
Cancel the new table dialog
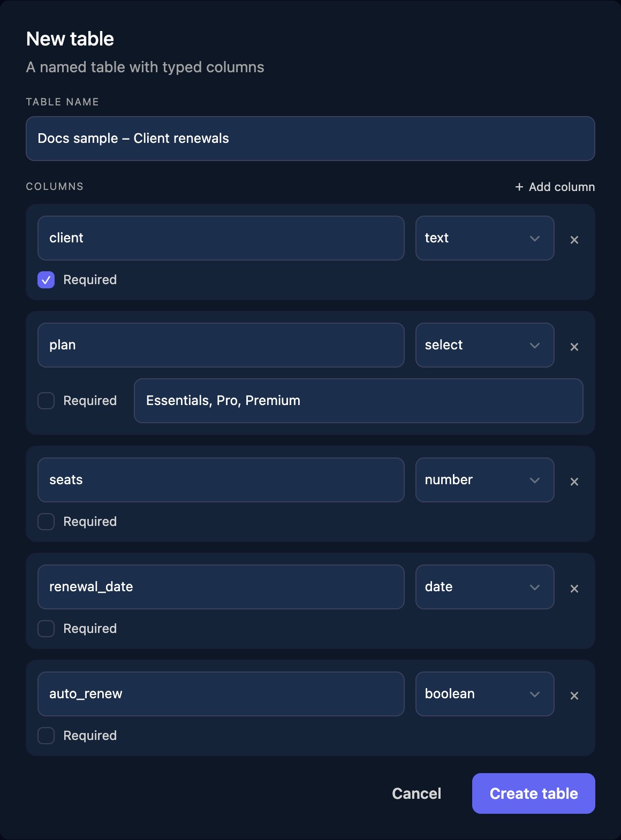(x=416, y=793)
